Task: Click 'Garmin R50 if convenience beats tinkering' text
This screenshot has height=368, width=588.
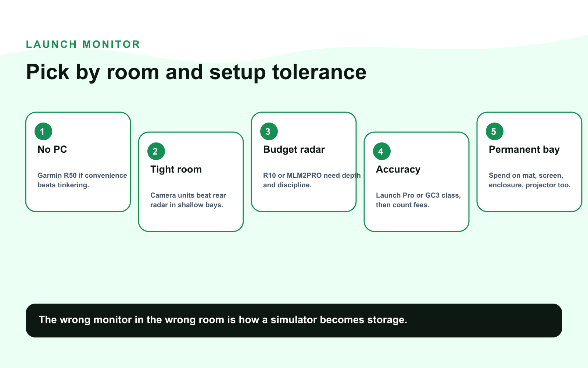Action: pyautogui.click(x=82, y=180)
